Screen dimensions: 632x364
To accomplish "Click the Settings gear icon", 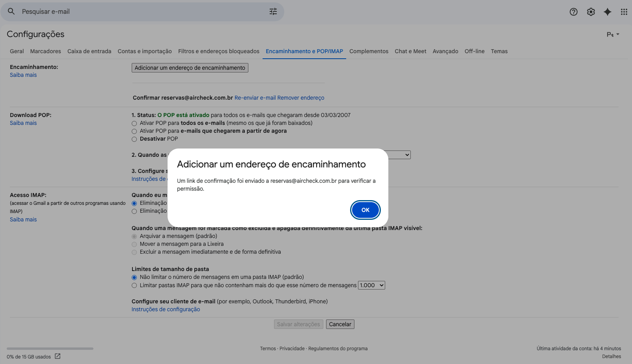I will (591, 11).
